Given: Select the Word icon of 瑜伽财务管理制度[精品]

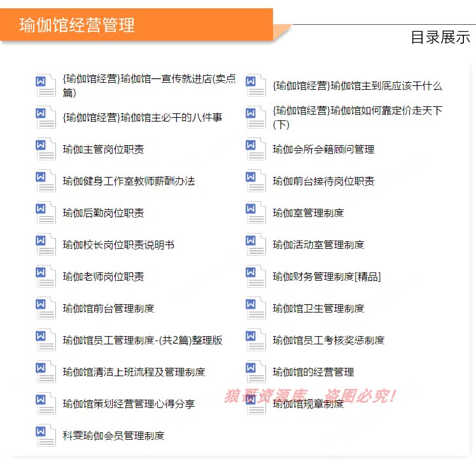Looking at the screenshot, I should [x=256, y=277].
